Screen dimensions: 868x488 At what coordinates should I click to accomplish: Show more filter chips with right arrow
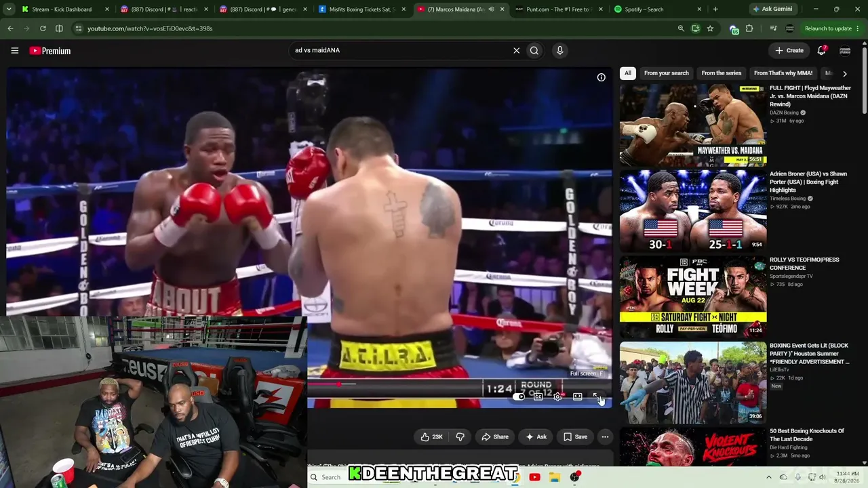[x=844, y=73]
